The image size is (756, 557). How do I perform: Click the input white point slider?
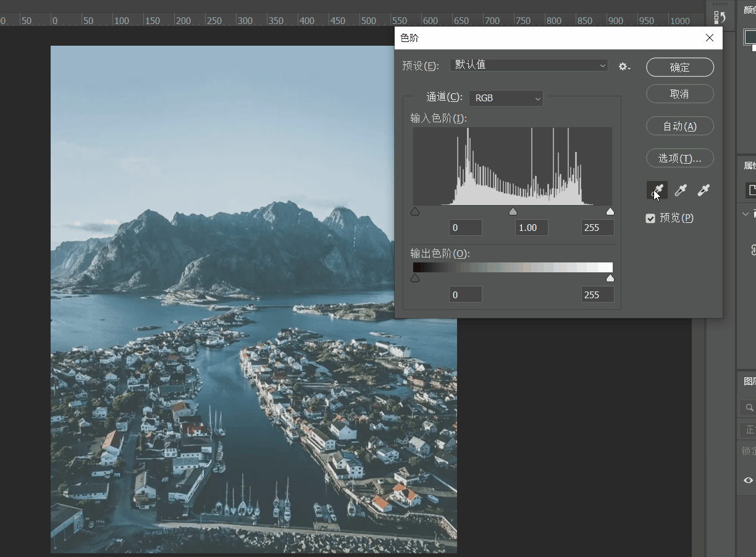click(610, 211)
